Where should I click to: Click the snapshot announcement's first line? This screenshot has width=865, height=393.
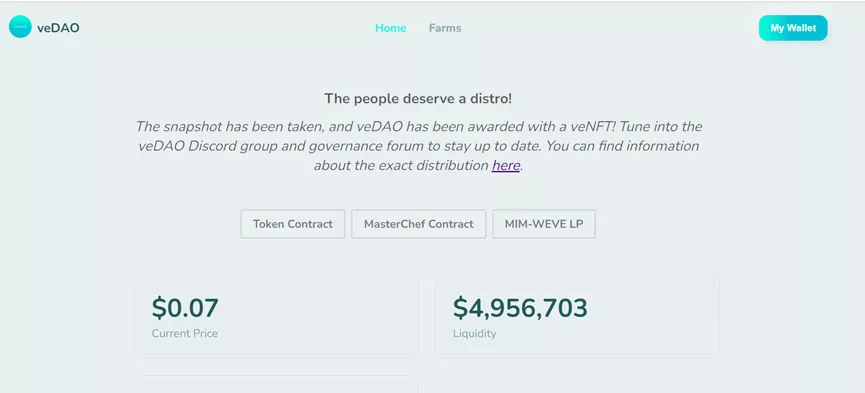tap(419, 127)
